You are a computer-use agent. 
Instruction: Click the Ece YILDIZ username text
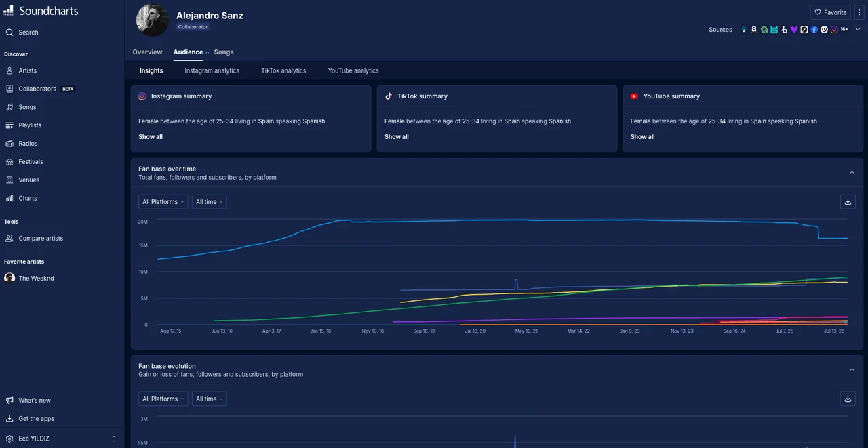tap(34, 439)
